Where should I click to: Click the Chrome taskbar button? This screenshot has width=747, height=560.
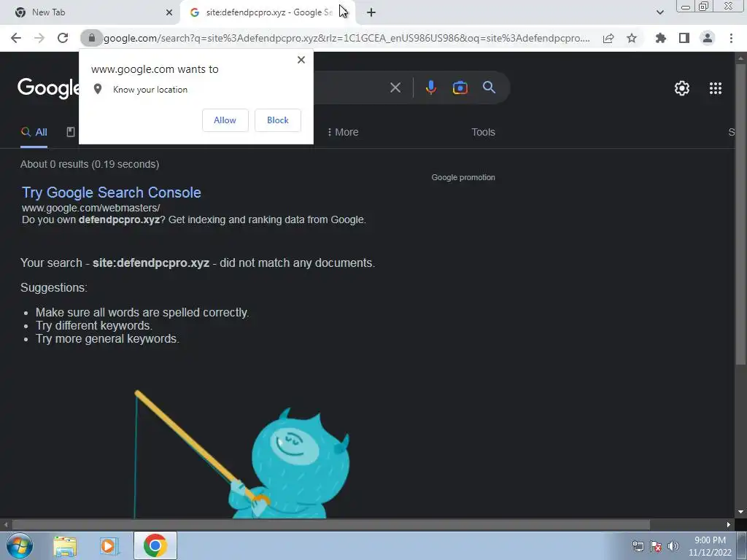pyautogui.click(x=155, y=545)
